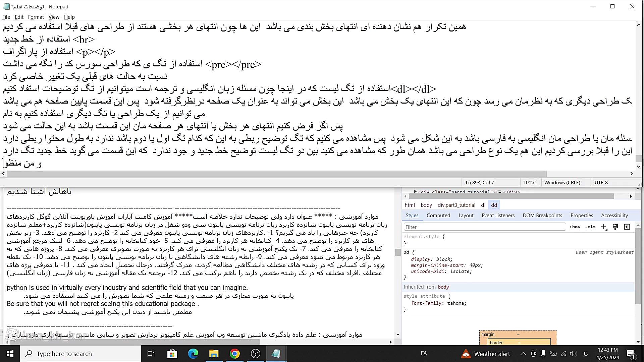Screen dimensions: 644x362
Task: Open the Edit menu in Notepad
Action: tap(19, 17)
